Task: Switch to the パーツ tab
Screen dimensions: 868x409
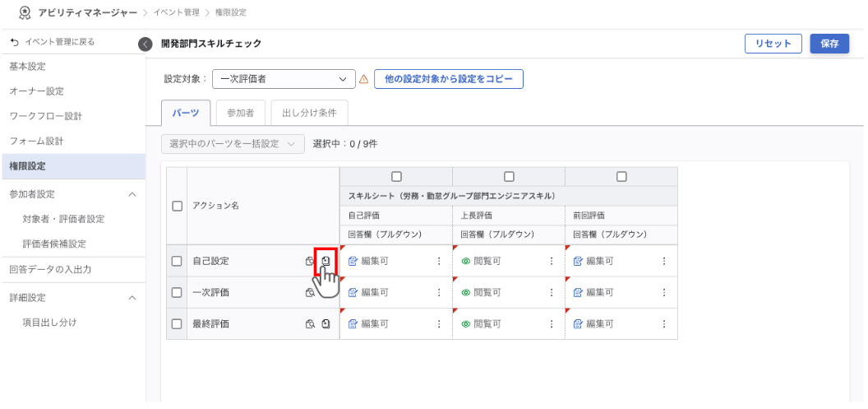Action: (x=186, y=113)
